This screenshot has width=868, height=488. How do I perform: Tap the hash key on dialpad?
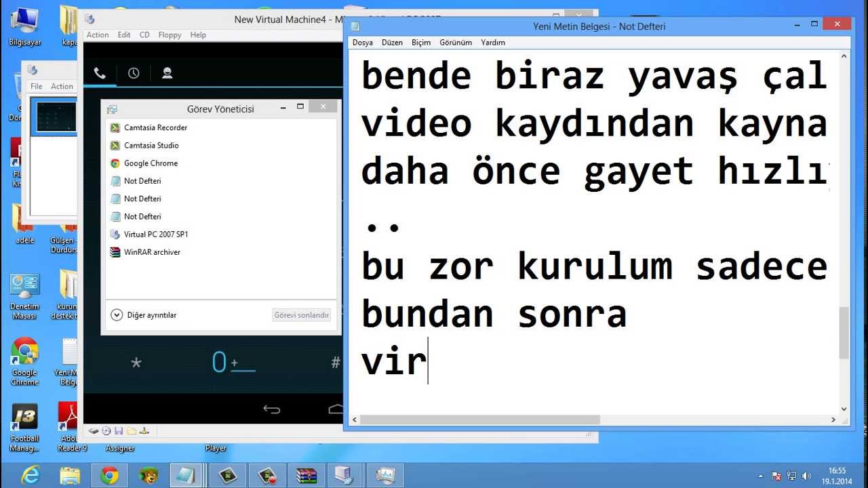point(335,363)
